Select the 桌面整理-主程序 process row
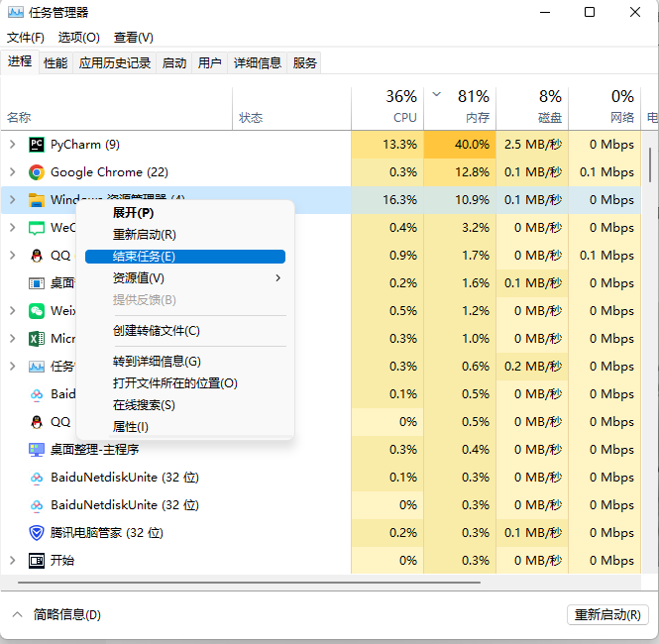The image size is (659, 644). [321, 450]
